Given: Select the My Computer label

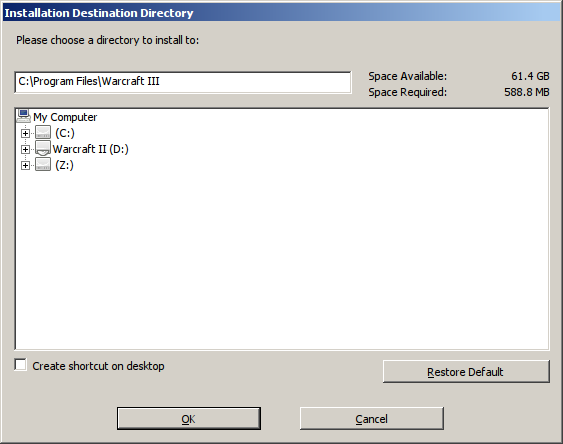Looking at the screenshot, I should point(65,117).
